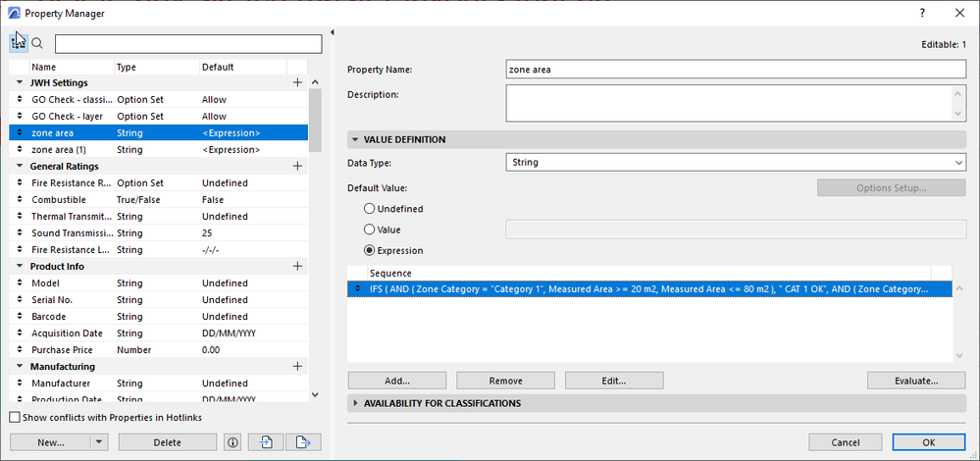Click the help question mark in title bar
Viewport: 980px width, 461px height.
pyautogui.click(x=922, y=13)
